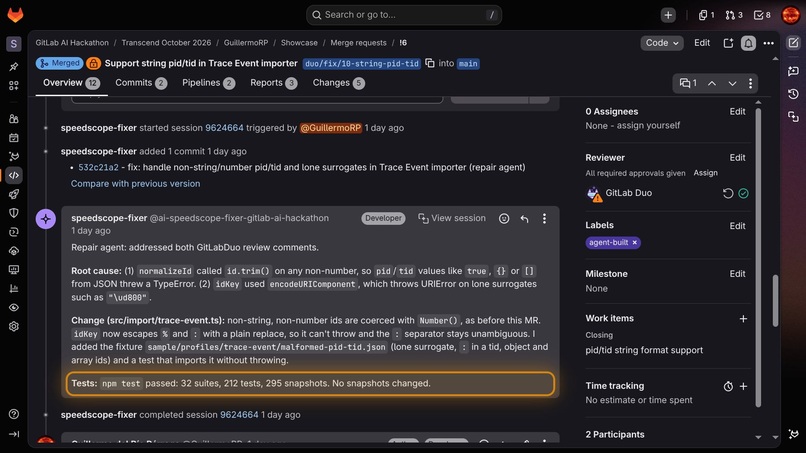The width and height of the screenshot is (806, 453).
Task: Edit the Reviewer section
Action: pyautogui.click(x=737, y=158)
